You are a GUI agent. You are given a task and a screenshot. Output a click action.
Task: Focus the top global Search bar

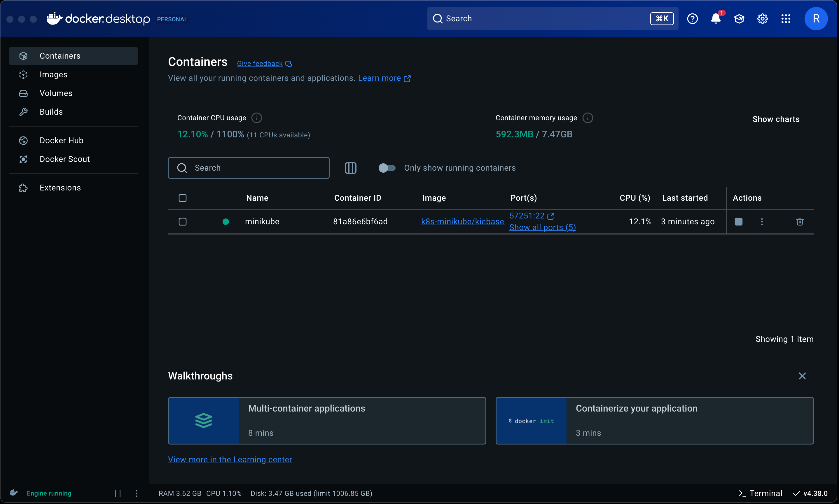point(553,19)
